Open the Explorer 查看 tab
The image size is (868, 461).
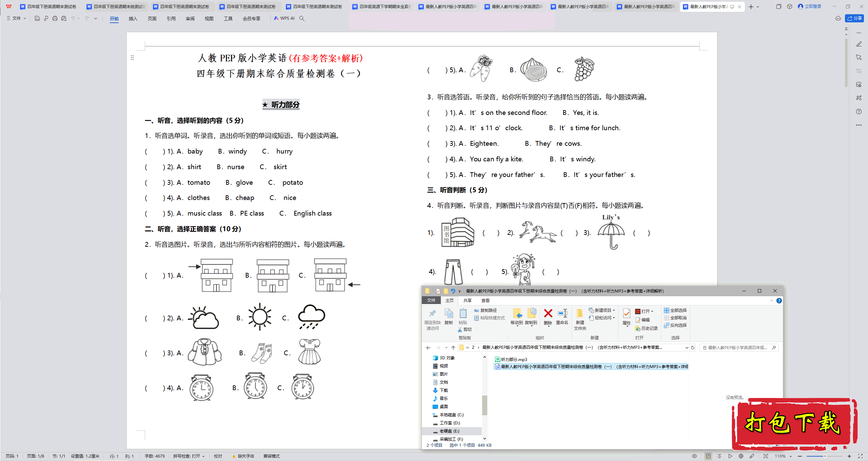(485, 300)
